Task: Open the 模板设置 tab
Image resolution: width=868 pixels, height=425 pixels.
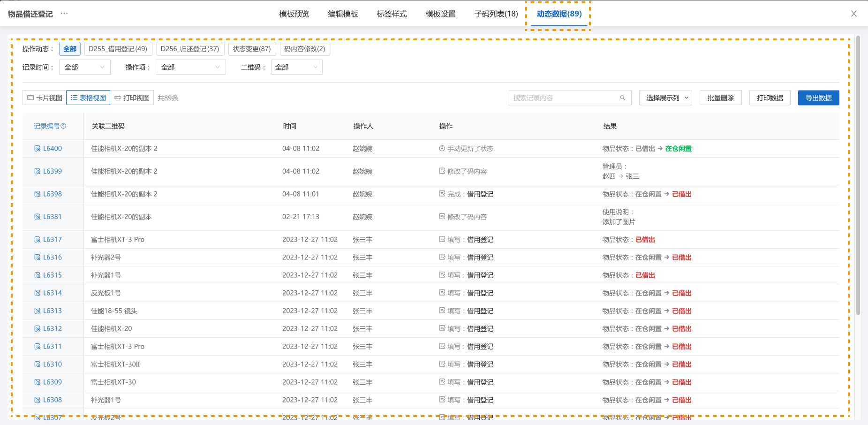Action: 440,14
